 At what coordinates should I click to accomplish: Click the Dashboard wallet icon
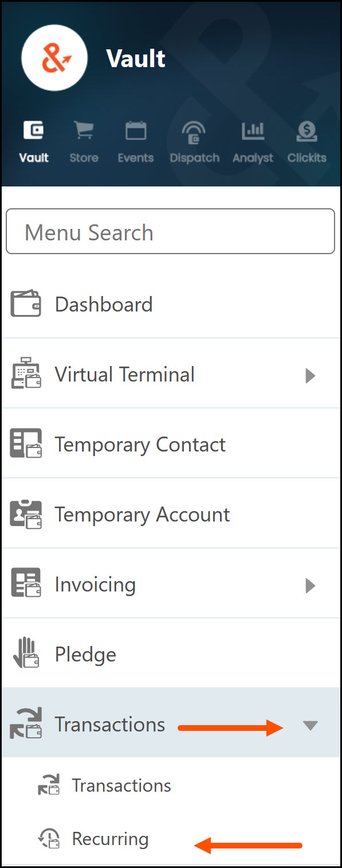26,303
